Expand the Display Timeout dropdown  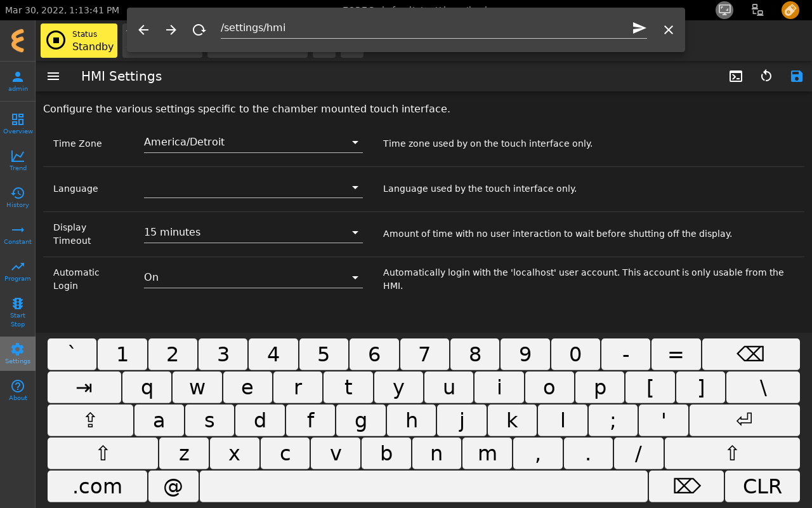(x=253, y=232)
